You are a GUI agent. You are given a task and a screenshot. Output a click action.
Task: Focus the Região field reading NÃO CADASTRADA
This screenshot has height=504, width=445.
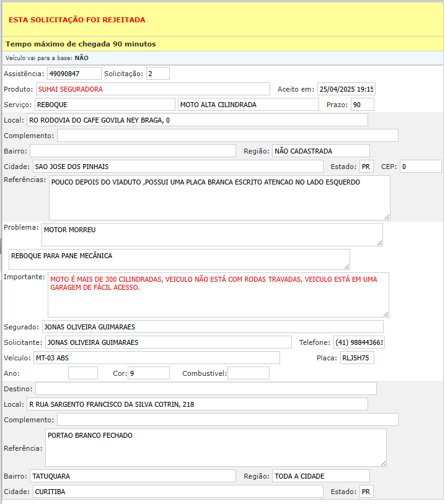pos(320,151)
